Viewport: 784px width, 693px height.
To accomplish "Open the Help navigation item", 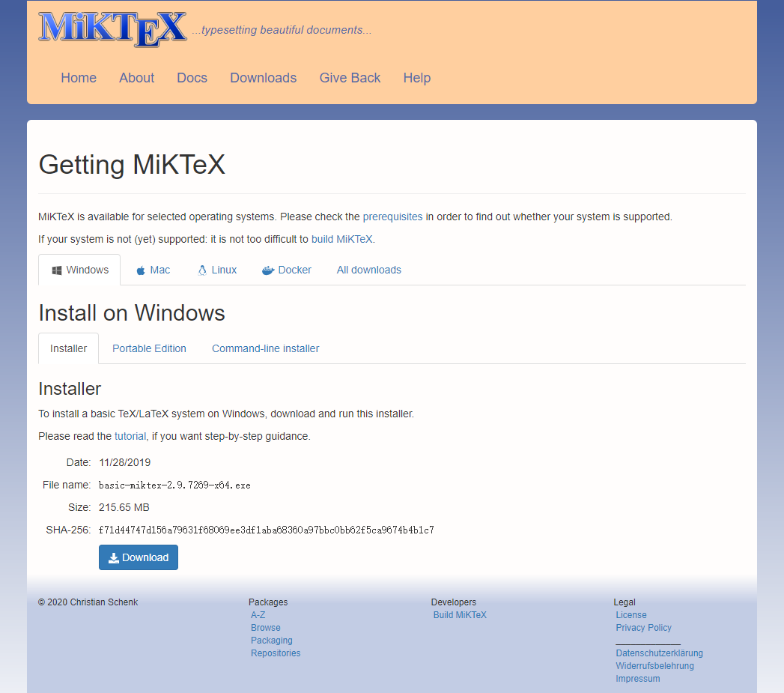I will [x=417, y=78].
